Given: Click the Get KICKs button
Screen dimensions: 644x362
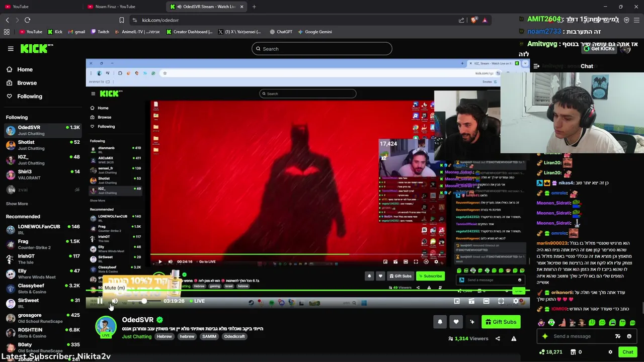Looking at the screenshot, I should (x=599, y=49).
